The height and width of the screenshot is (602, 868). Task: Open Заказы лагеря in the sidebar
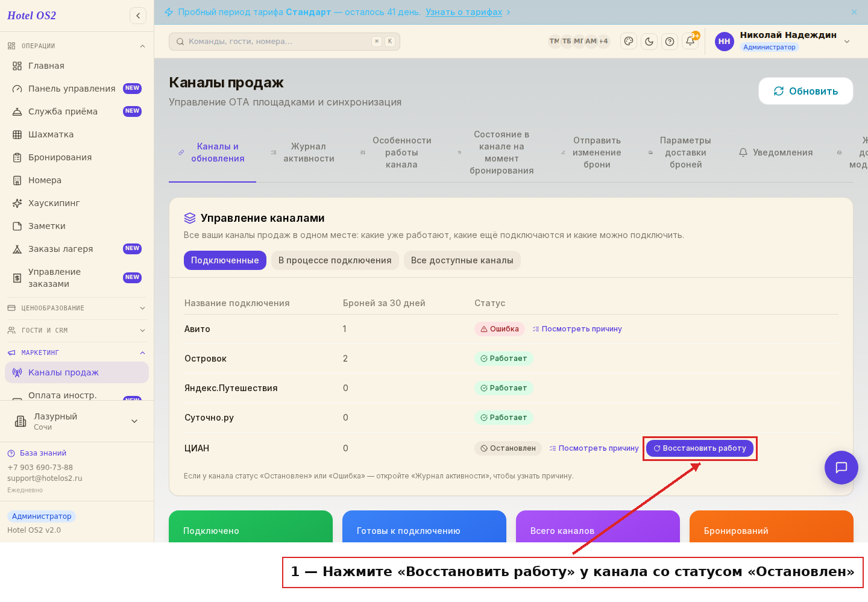pyautogui.click(x=77, y=249)
